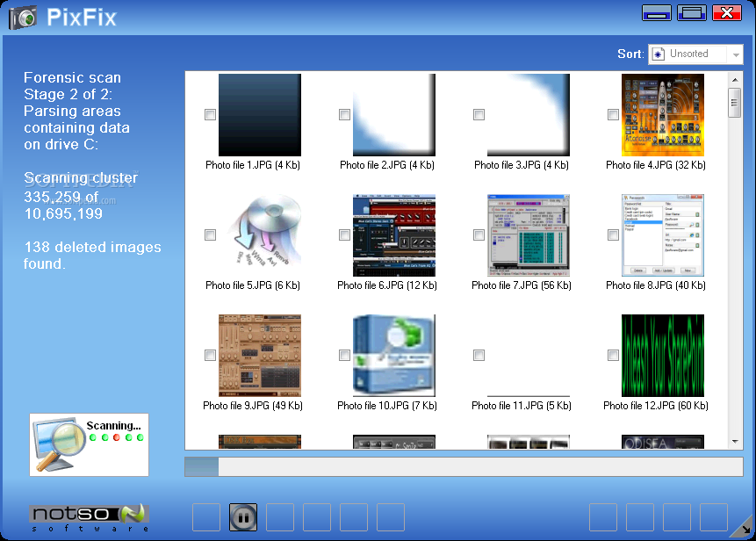Click the 'Scanning cluster' progress text
756x541 pixels.
tap(81, 196)
